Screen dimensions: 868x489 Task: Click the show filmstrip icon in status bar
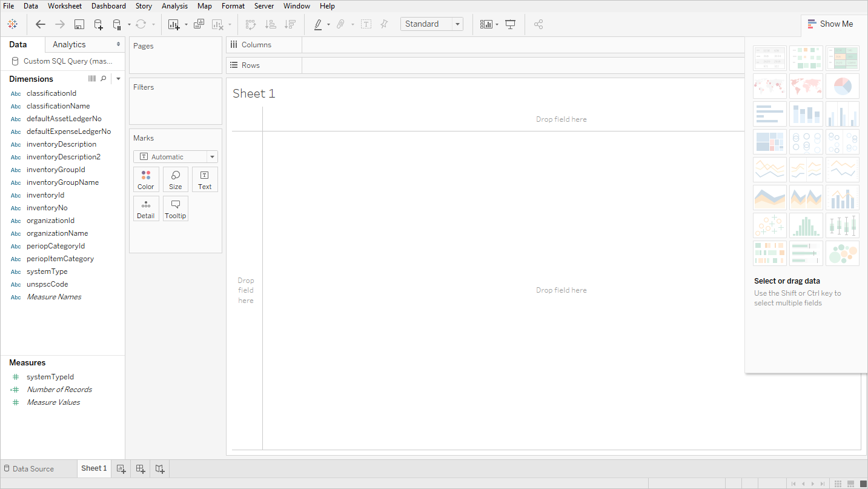850,484
